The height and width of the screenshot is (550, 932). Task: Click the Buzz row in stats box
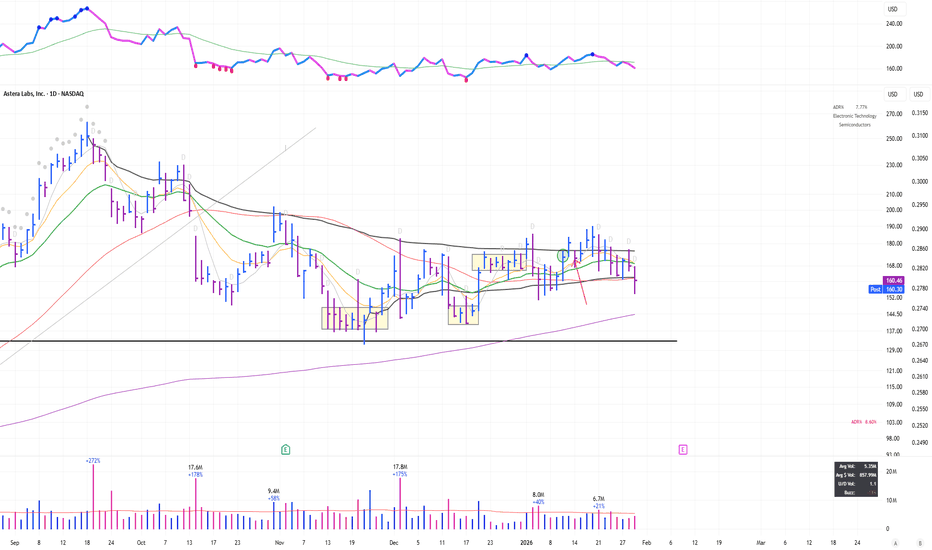point(856,492)
